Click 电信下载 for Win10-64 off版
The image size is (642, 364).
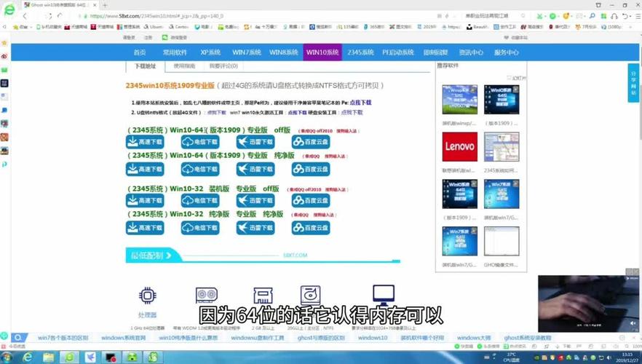200,142
